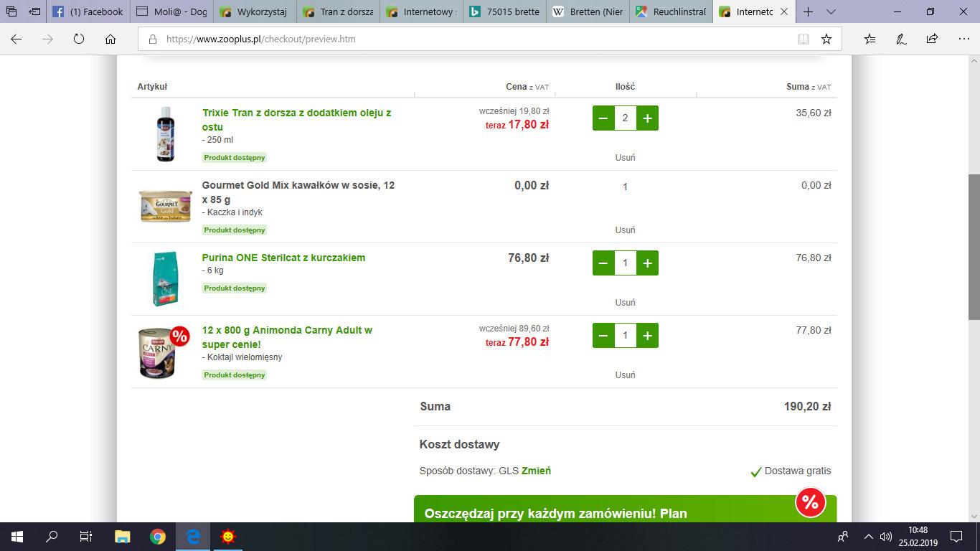Open Windows Start menu

coord(17,537)
